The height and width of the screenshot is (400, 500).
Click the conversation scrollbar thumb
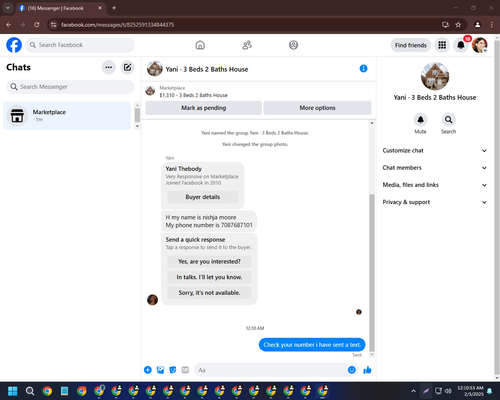[x=372, y=272]
